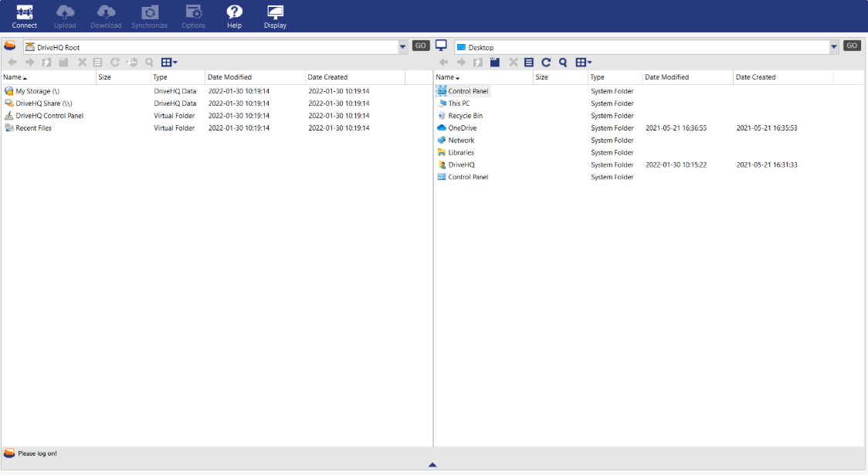Sort DriveHQ Root pane by Date Created

click(355, 77)
